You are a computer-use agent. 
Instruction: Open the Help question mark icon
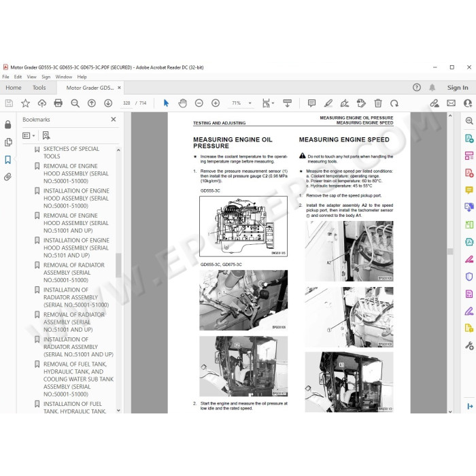point(417,88)
